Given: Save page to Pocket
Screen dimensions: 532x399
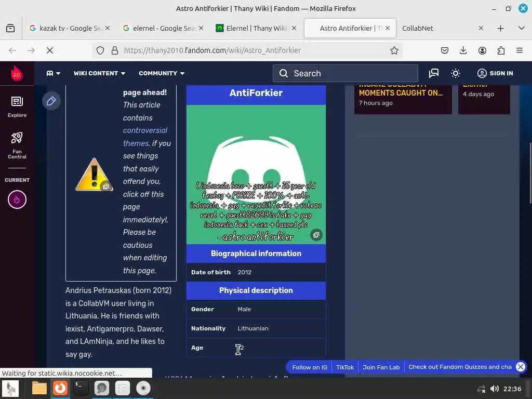Looking at the screenshot, I should point(445,50).
